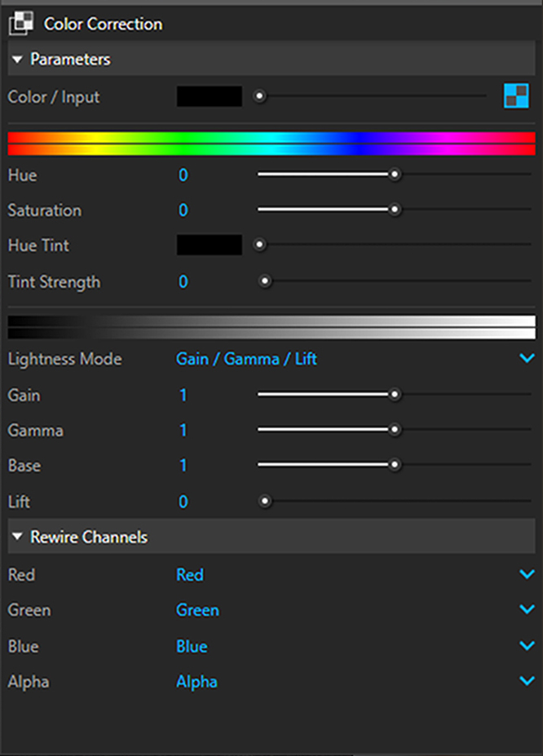
Task: Click the Hue Tint color swatch
Action: (x=209, y=245)
